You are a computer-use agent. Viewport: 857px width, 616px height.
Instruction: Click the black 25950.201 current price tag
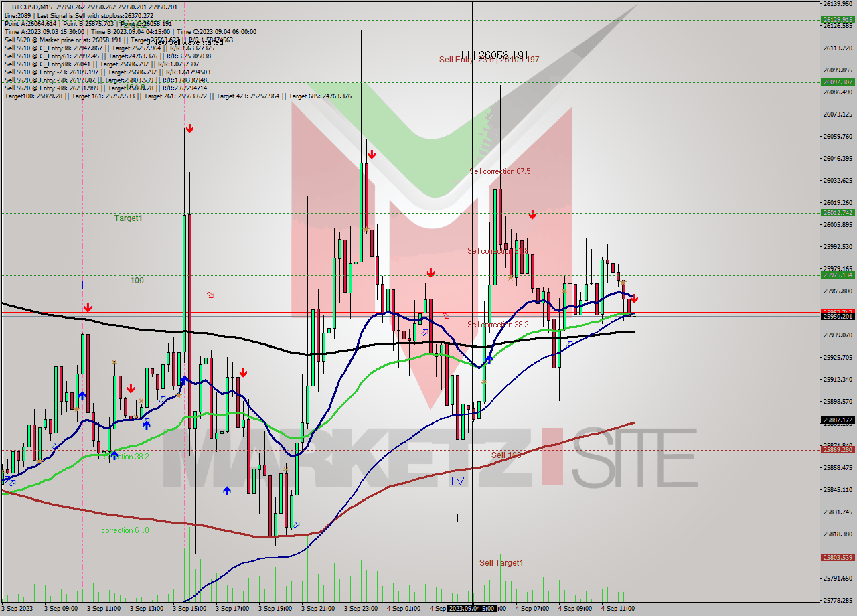coord(838,316)
